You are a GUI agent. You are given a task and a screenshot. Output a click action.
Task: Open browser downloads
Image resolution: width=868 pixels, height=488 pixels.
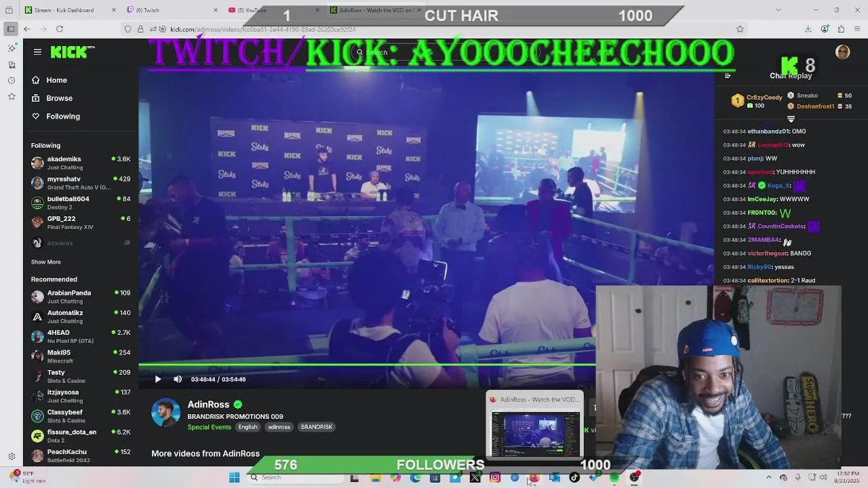tap(808, 29)
